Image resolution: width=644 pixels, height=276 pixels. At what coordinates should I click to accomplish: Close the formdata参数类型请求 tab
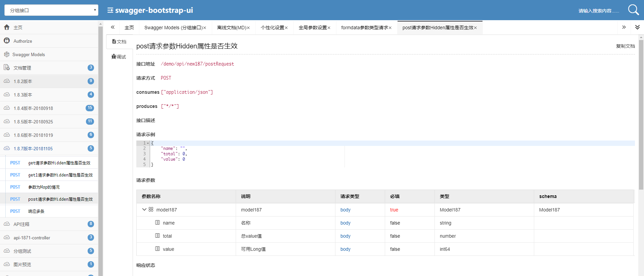click(390, 28)
